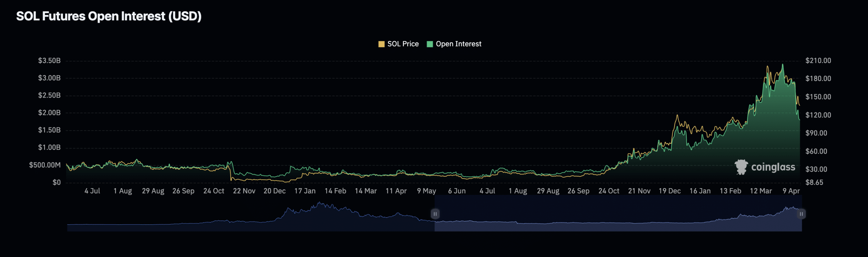Click the selected range in the navigator

point(618,214)
